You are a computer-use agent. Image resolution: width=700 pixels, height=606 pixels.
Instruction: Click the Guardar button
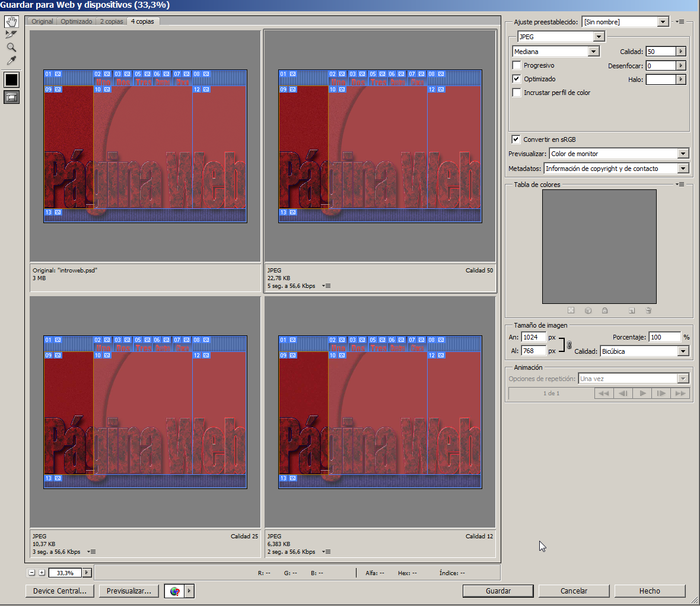click(x=498, y=591)
